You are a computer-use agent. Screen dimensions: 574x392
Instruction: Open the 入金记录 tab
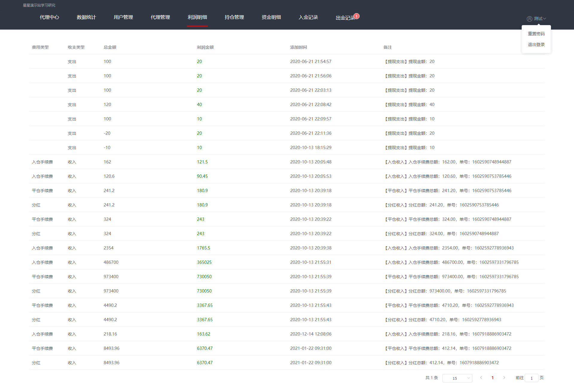click(308, 17)
